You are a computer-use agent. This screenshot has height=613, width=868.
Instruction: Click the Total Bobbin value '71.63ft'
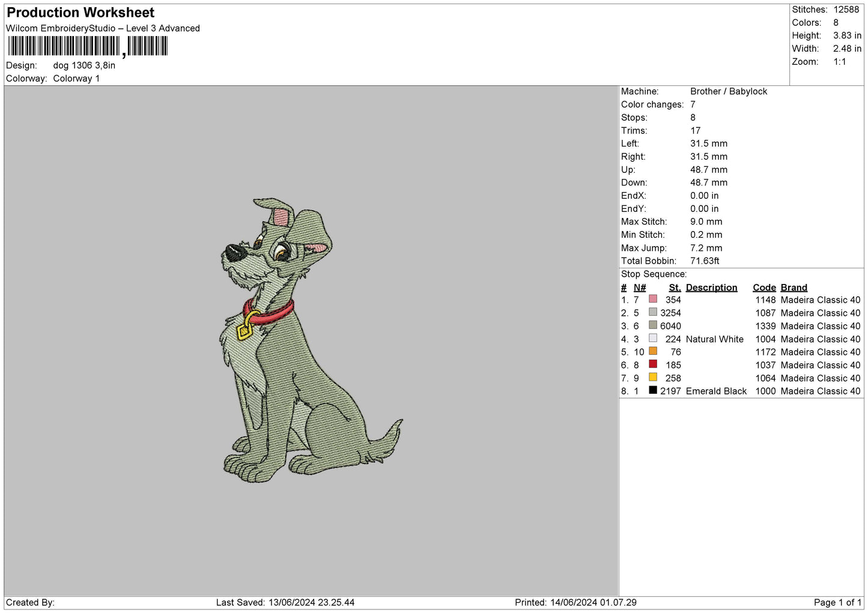click(705, 261)
